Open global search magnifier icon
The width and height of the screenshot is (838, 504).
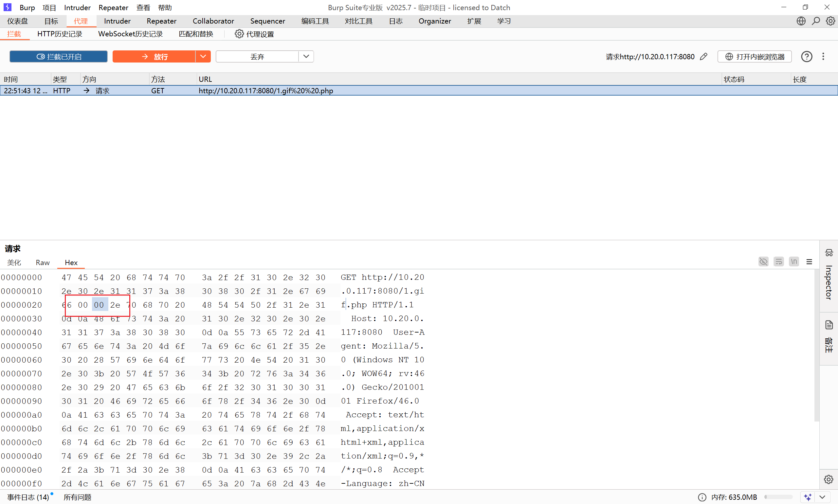click(816, 21)
